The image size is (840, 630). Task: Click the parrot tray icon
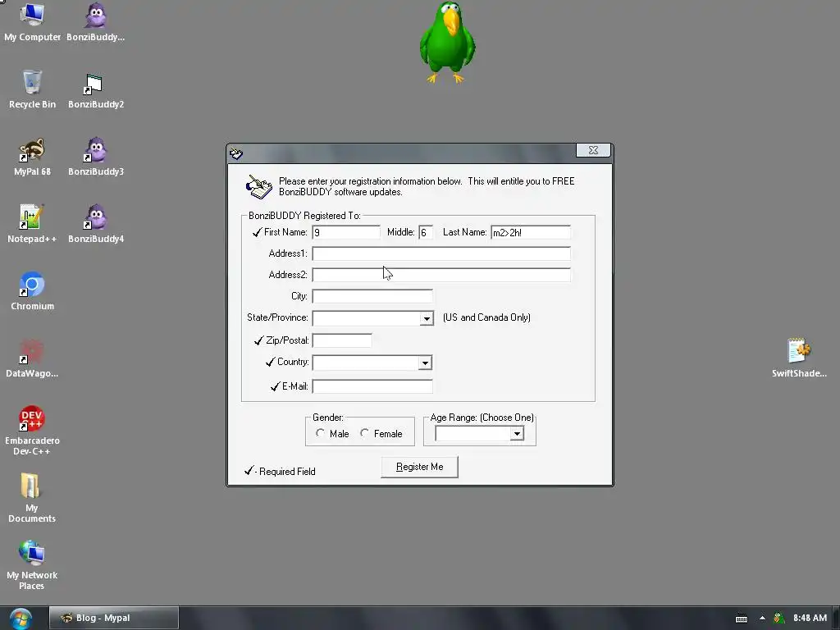click(x=779, y=619)
